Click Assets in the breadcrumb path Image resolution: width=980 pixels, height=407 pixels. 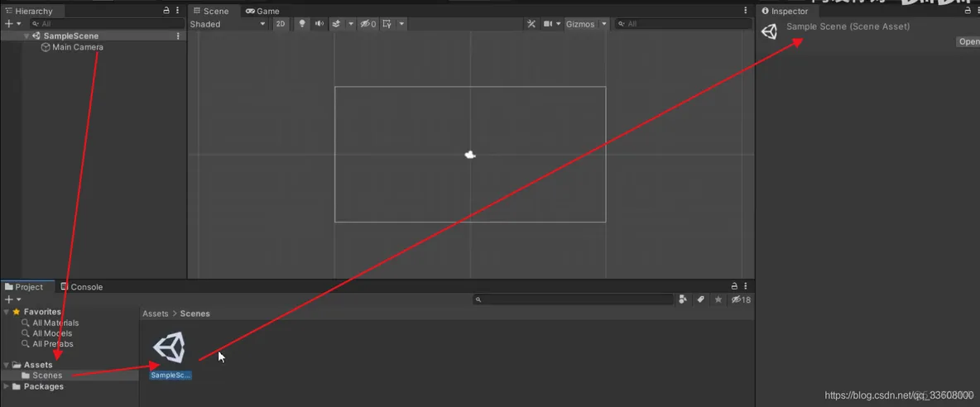coord(155,314)
